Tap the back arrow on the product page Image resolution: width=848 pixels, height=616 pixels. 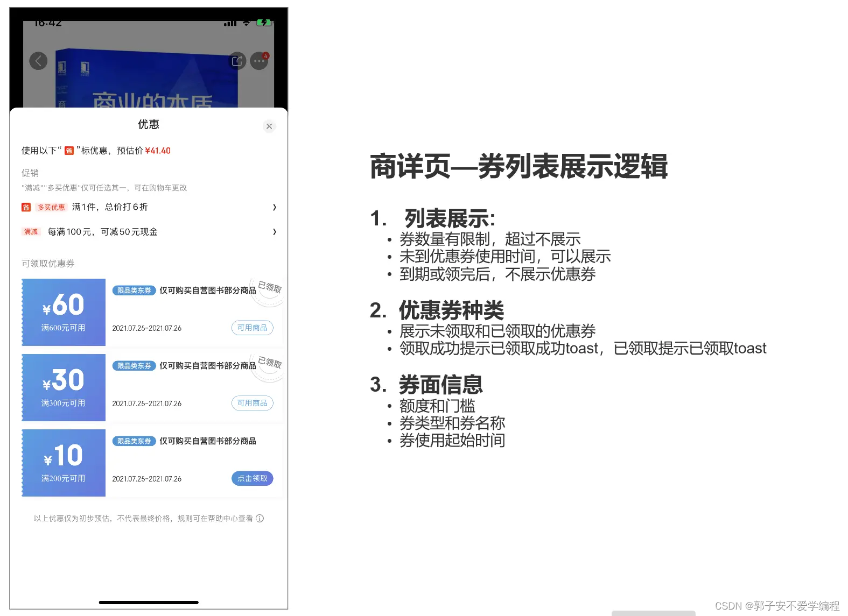(x=38, y=61)
